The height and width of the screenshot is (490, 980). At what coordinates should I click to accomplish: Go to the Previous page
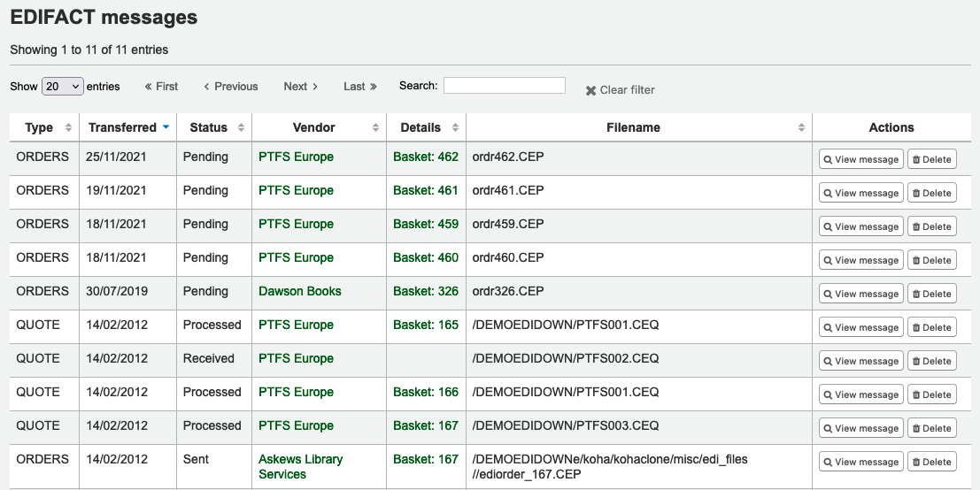[x=231, y=87]
